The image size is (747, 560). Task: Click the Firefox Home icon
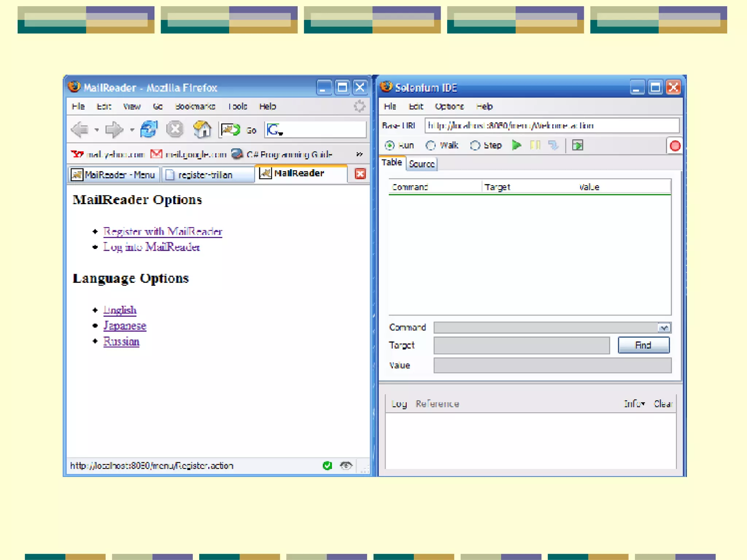(202, 129)
